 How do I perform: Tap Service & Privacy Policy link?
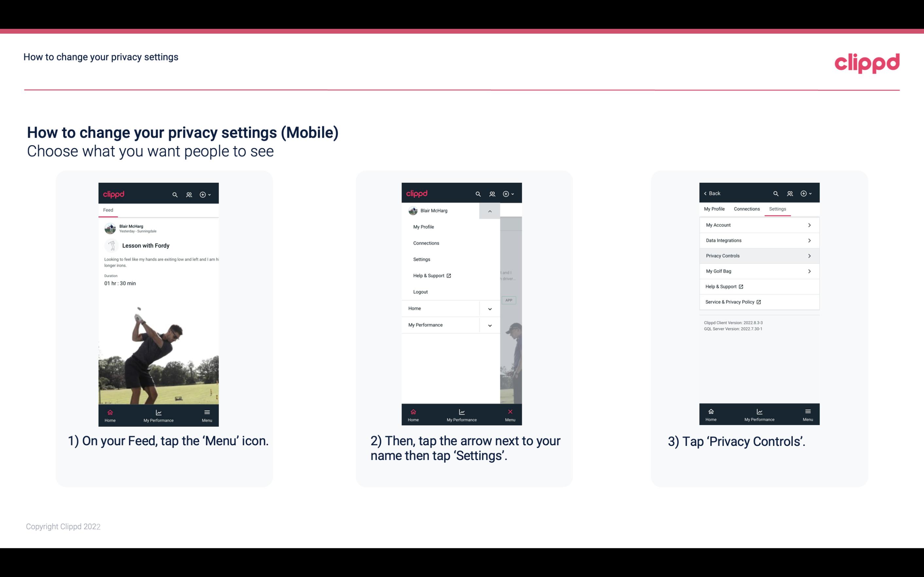click(x=732, y=302)
